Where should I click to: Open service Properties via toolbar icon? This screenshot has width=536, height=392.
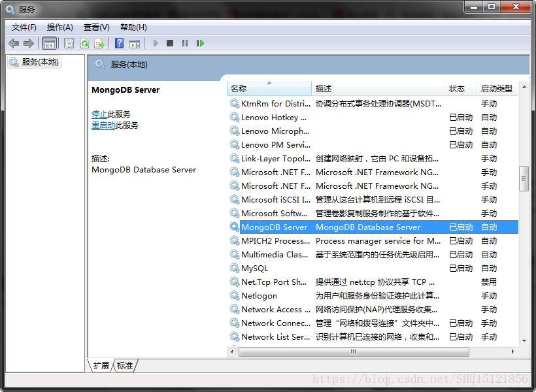click(x=69, y=43)
